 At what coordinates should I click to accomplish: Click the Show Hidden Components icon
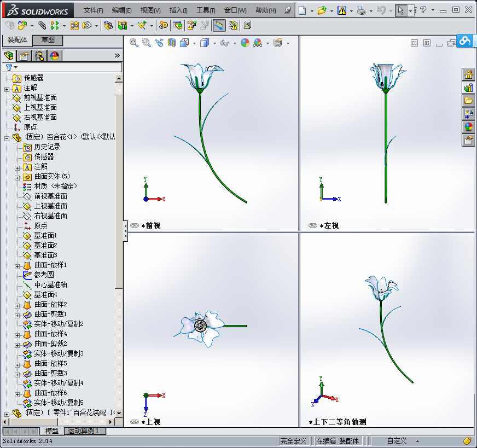pos(108,25)
